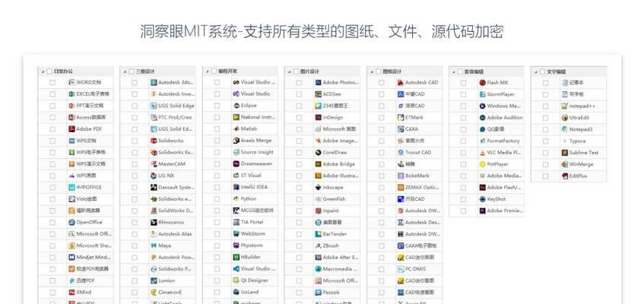Click the Python icon

pos(236,198)
